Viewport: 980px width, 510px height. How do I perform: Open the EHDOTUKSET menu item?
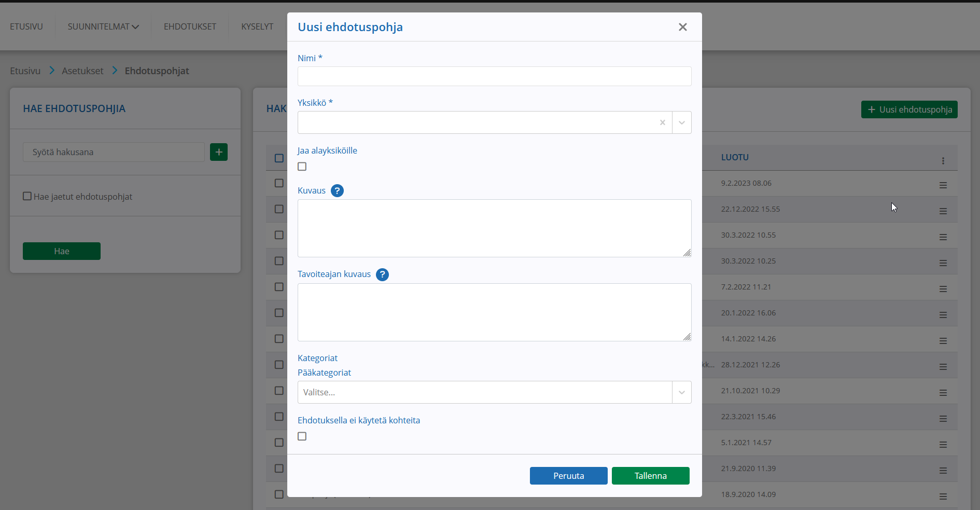[190, 26]
